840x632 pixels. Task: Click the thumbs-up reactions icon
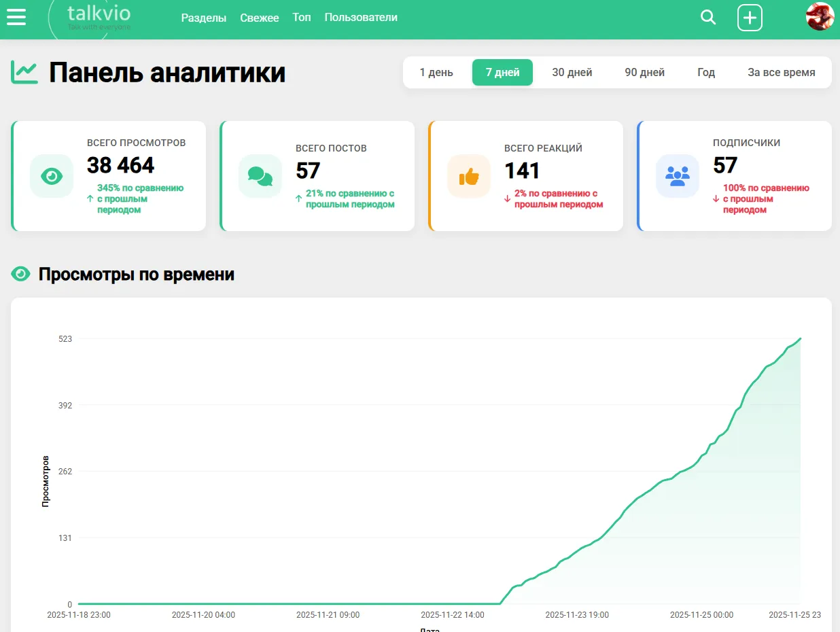pyautogui.click(x=469, y=177)
